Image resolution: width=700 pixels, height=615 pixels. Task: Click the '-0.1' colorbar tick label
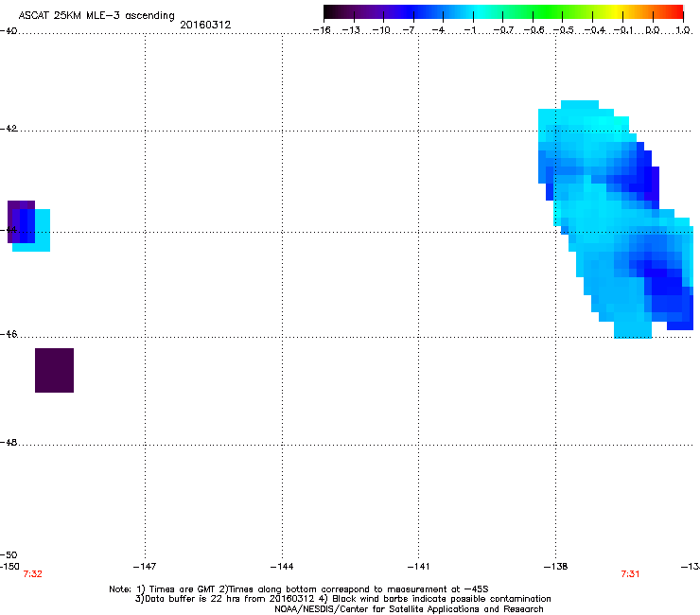coord(623,30)
